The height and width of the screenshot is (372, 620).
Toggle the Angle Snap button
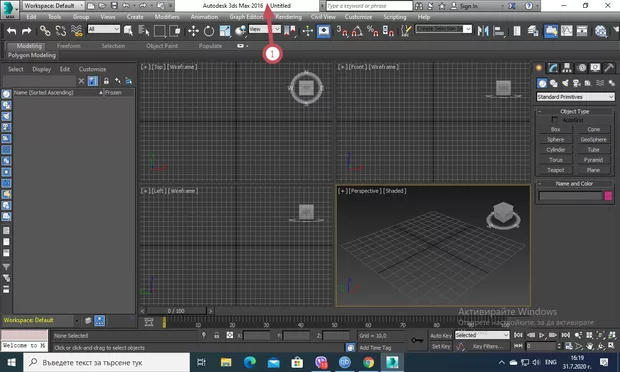357,31
